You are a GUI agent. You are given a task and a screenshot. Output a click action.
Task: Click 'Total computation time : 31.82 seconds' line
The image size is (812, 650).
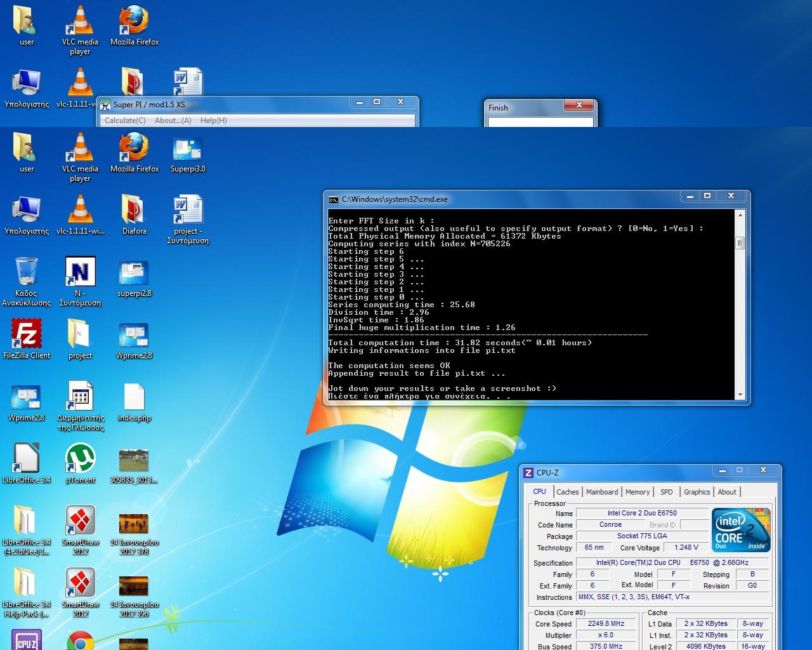click(460, 343)
